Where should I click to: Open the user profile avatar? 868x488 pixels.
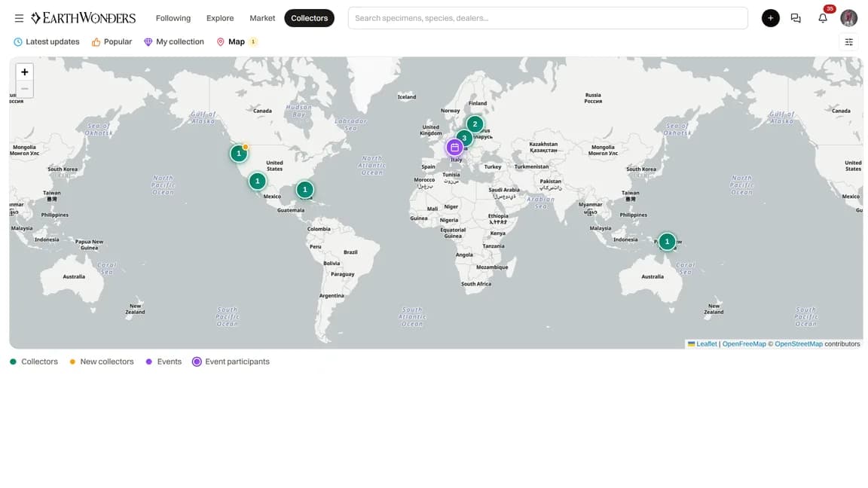848,18
